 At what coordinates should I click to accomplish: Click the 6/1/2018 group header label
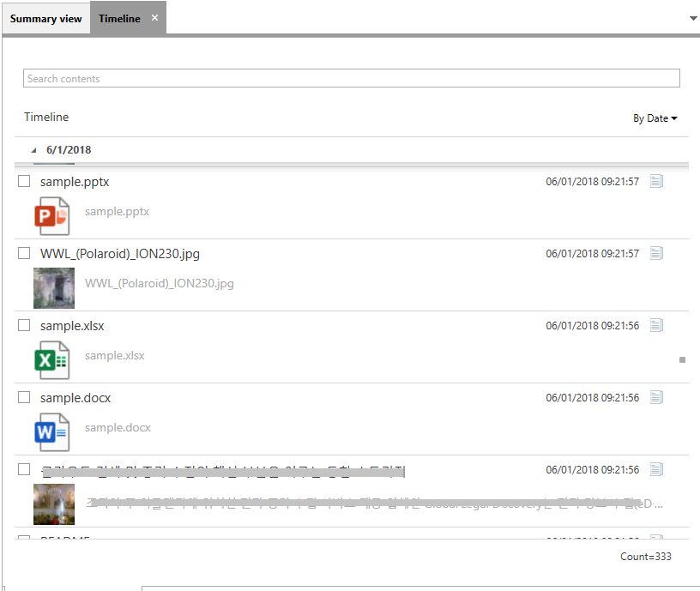tap(69, 150)
